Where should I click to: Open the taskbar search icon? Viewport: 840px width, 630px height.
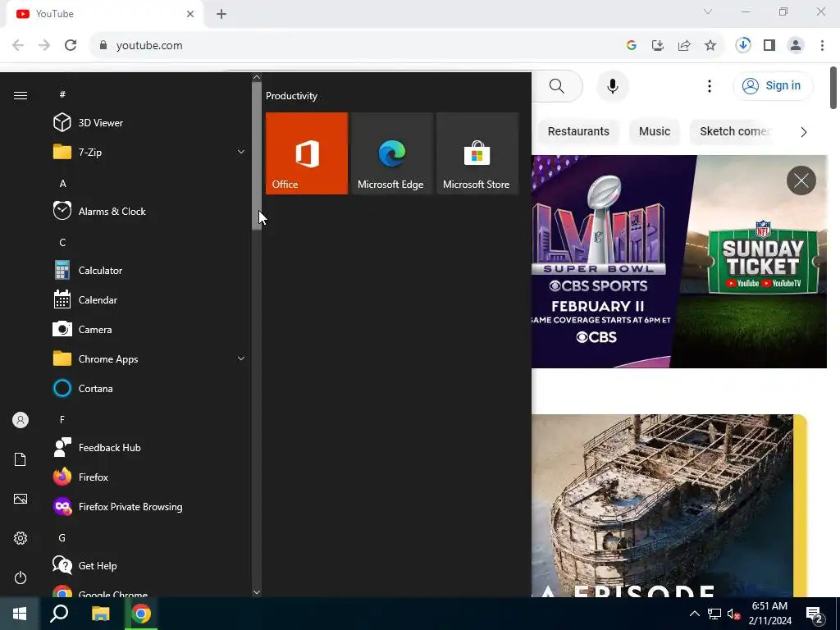click(x=59, y=614)
